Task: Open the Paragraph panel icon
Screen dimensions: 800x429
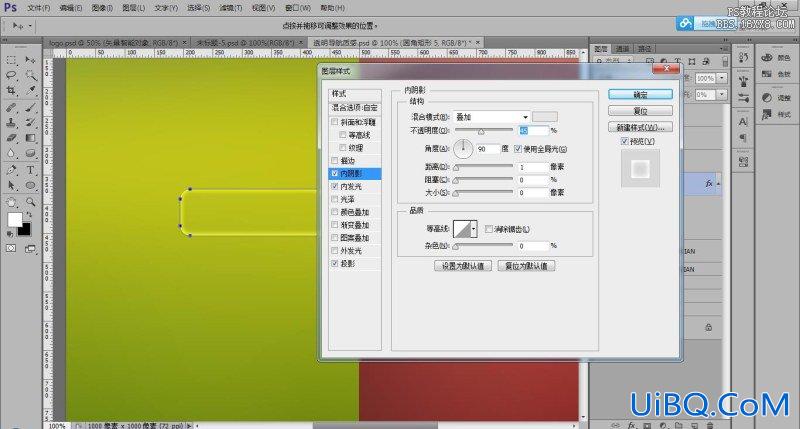Action: [743, 138]
